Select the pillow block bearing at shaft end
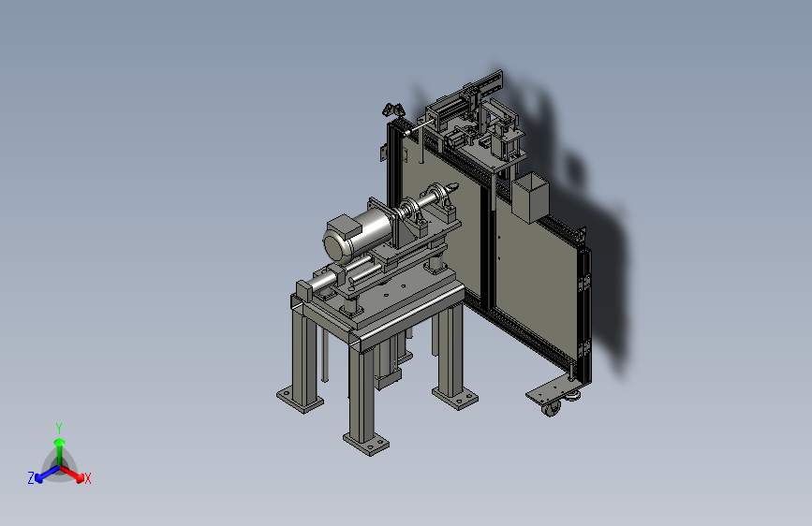This screenshot has height=526, width=812. pos(441,201)
